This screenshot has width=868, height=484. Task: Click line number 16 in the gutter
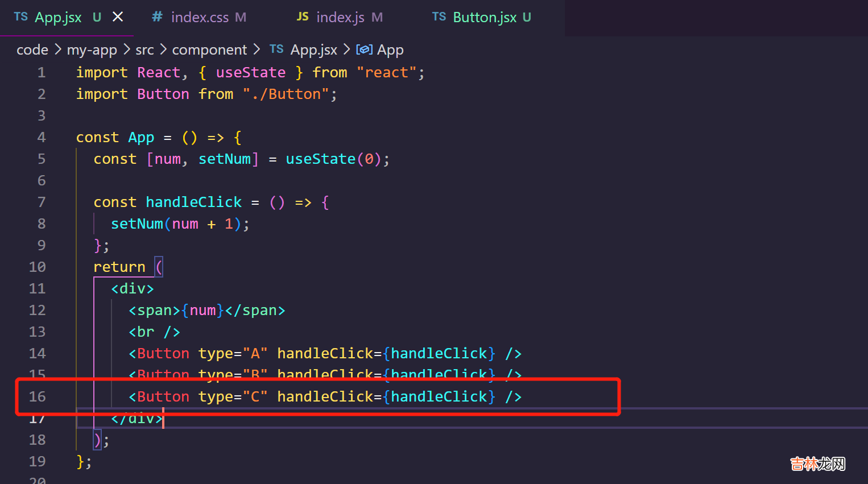click(37, 397)
